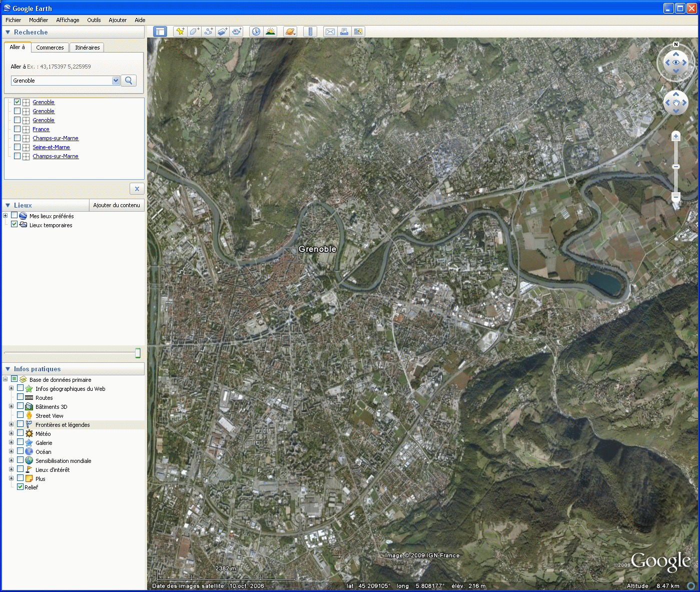
Task: Click the Street View pegman layer icon
Action: pos(29,416)
